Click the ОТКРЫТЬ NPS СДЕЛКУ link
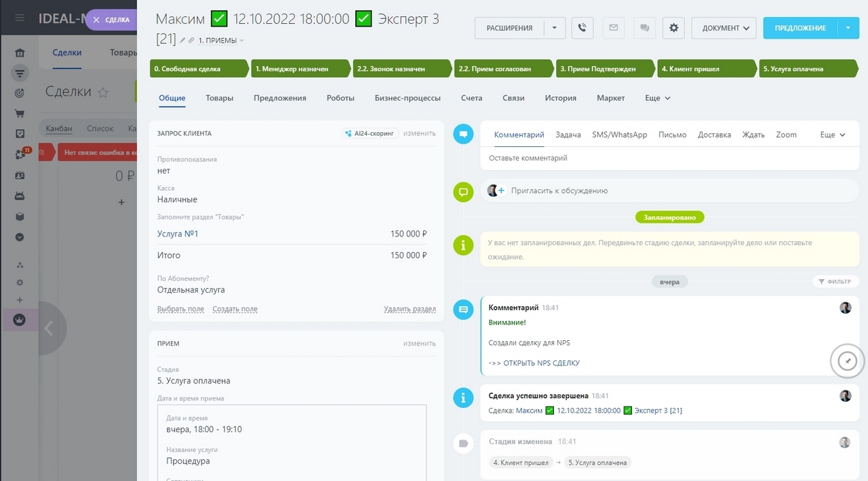 534,363
